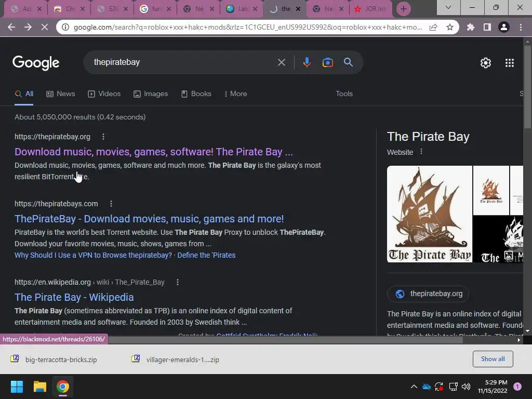The image size is (532, 399).
Task: Open big-terracotta-bricks.zip download
Action: point(54,360)
